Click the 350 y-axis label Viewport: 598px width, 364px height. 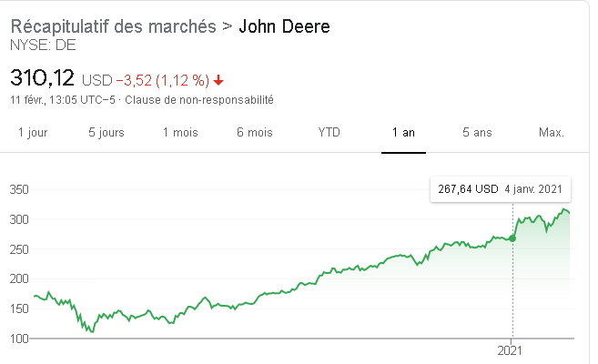tap(21, 190)
